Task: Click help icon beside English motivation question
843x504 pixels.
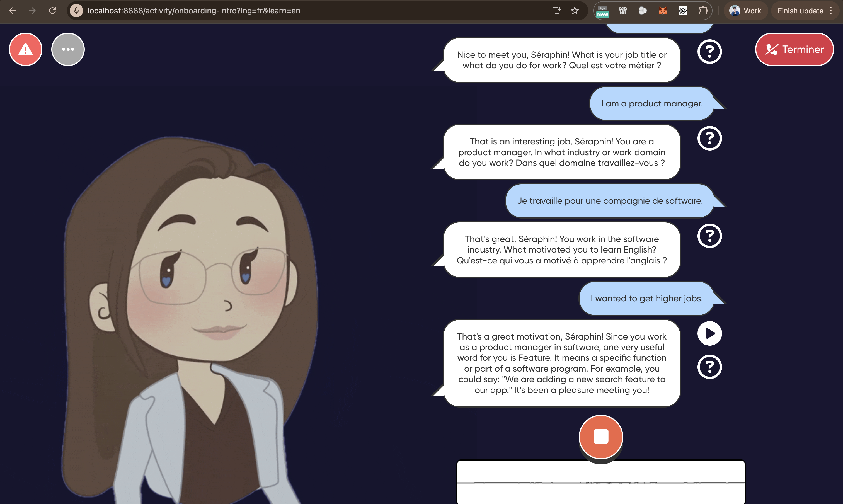Action: 709,236
